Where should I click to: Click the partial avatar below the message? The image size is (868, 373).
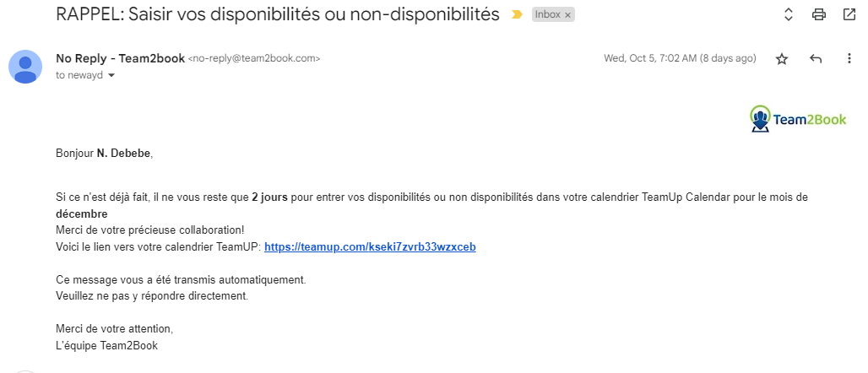pyautogui.click(x=25, y=372)
